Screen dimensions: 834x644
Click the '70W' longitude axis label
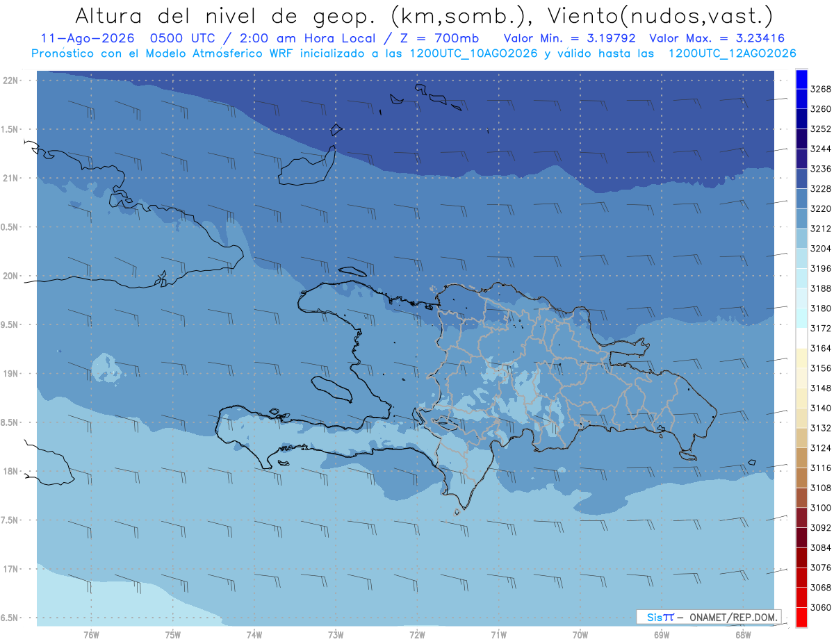pyautogui.click(x=580, y=635)
